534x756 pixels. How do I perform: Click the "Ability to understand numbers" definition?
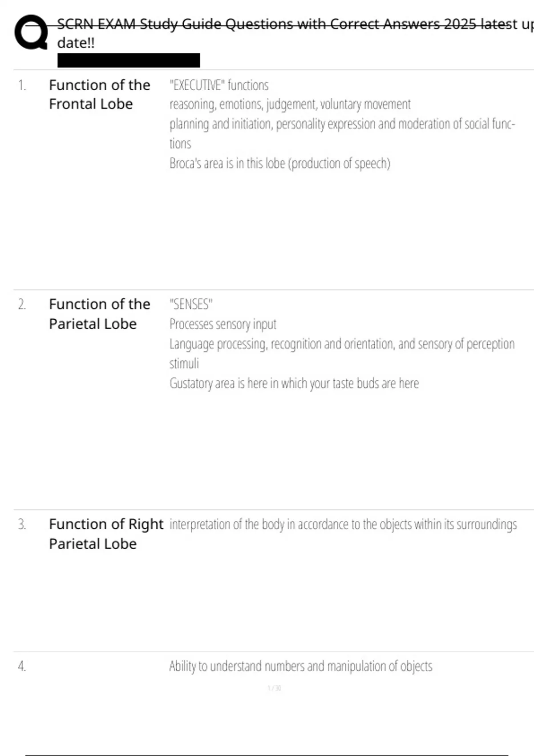(300, 666)
